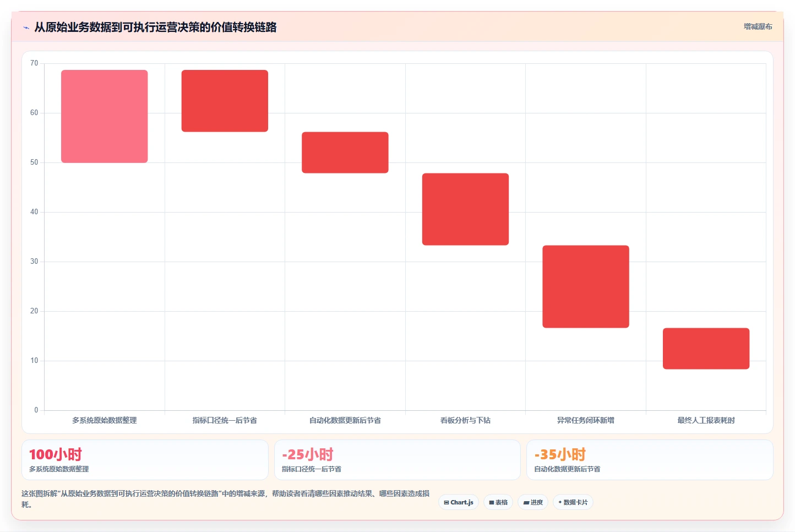Click the 表格 tag

coord(498,502)
